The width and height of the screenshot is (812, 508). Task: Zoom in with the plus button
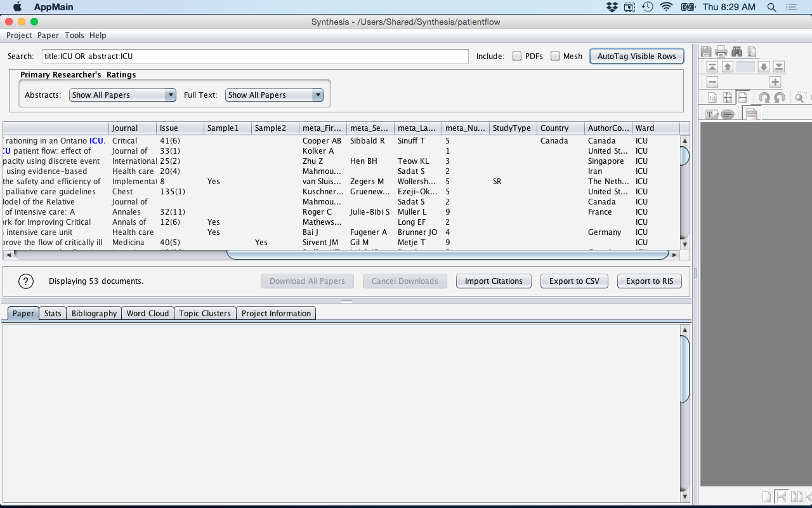tap(775, 82)
